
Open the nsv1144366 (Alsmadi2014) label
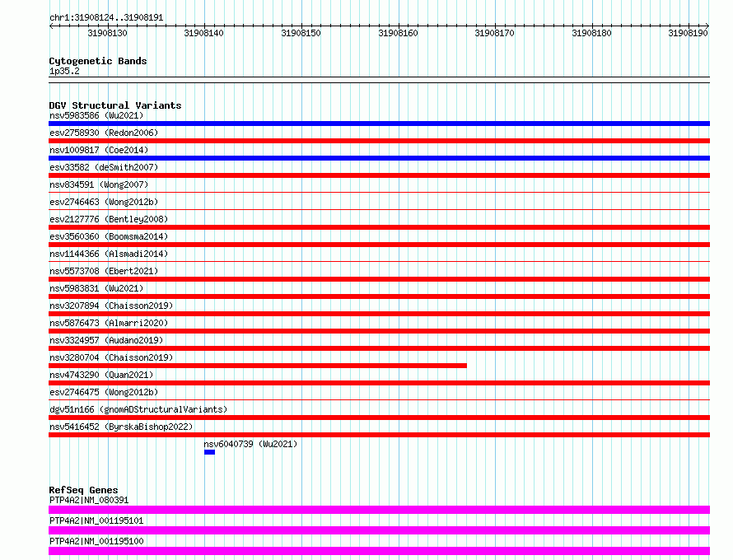pyautogui.click(x=109, y=254)
